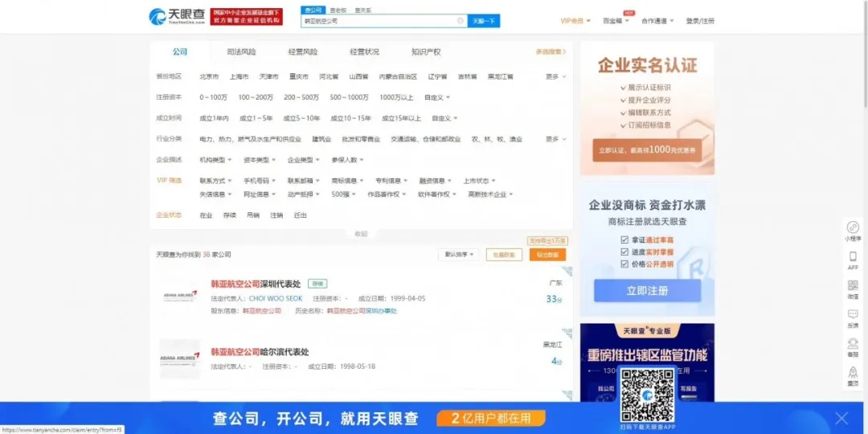The height and width of the screenshot is (434, 868).
Task: Filter by 北京市 region
Action: coord(209,76)
